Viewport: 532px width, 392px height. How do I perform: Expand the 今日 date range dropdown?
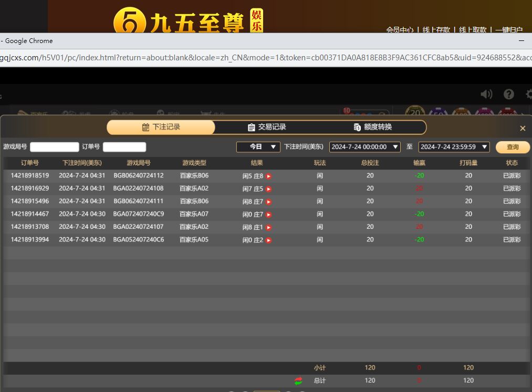(258, 147)
